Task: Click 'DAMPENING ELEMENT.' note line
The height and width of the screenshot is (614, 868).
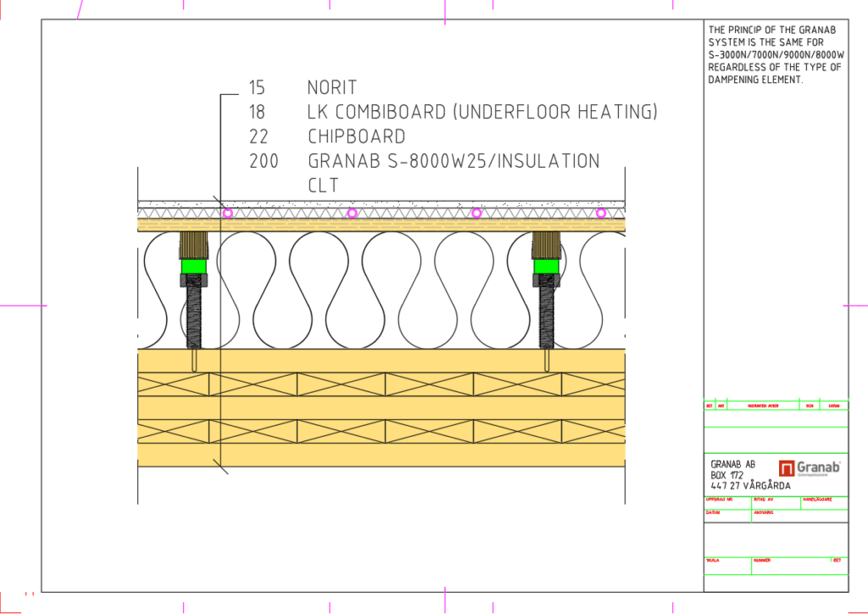Action: (x=755, y=80)
